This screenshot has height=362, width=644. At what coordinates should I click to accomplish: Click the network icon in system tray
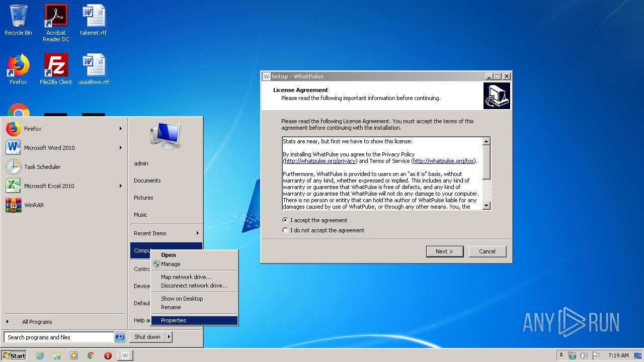572,355
